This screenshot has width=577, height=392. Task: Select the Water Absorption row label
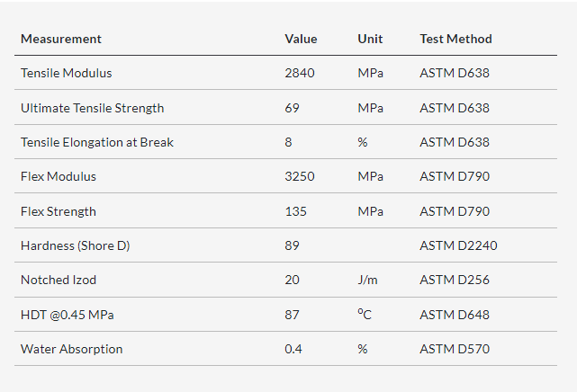coord(72,349)
